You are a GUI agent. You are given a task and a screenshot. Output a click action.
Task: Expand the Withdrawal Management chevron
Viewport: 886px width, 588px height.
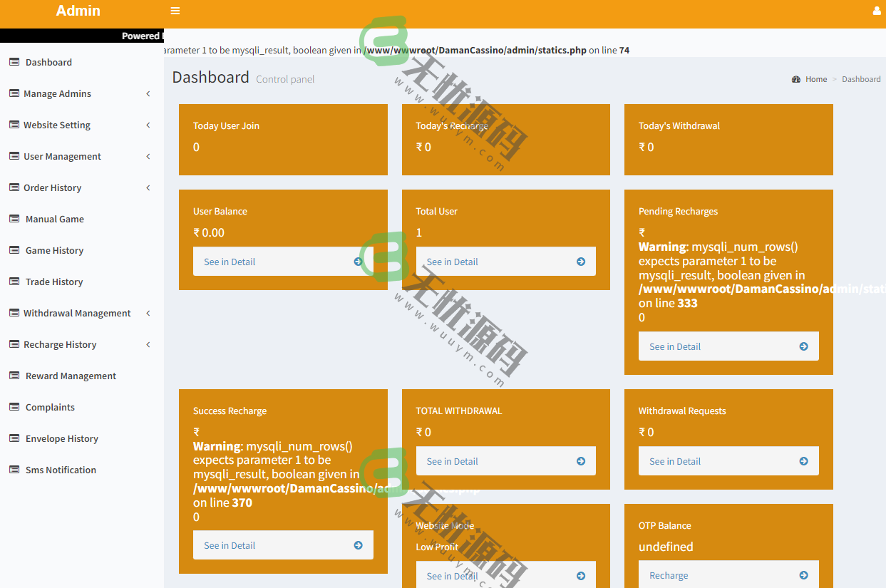tap(148, 313)
